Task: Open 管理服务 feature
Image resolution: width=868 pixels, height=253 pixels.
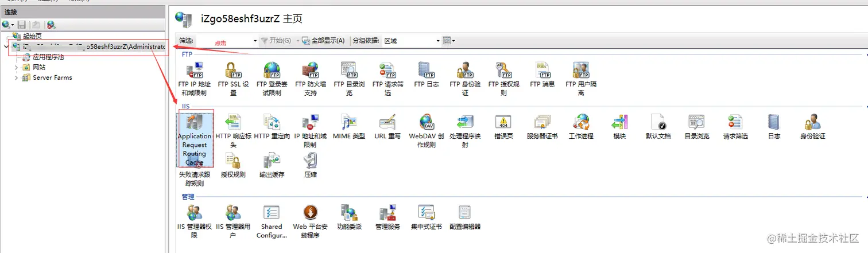Action: (x=387, y=217)
